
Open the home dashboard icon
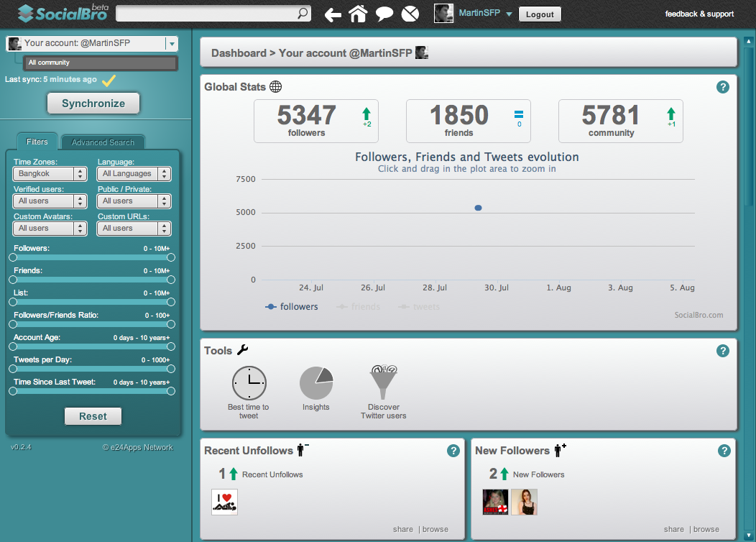click(358, 14)
